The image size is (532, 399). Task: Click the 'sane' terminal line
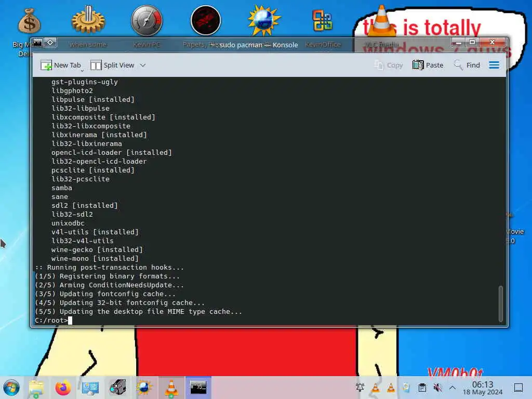pyautogui.click(x=60, y=196)
